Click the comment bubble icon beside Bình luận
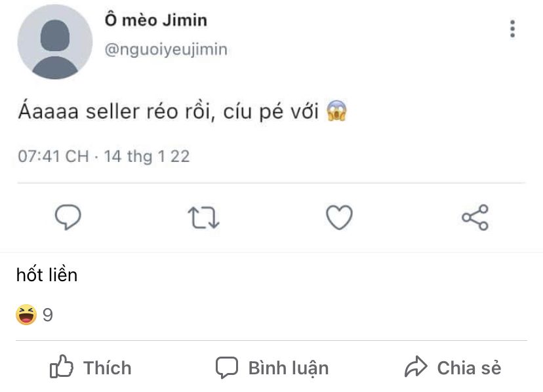 point(226,367)
